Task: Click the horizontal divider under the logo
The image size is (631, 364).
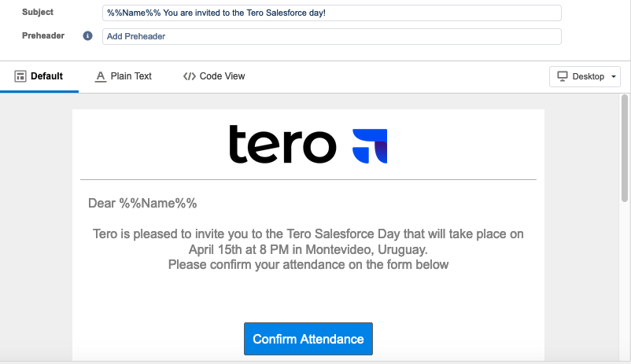Action: click(x=308, y=179)
